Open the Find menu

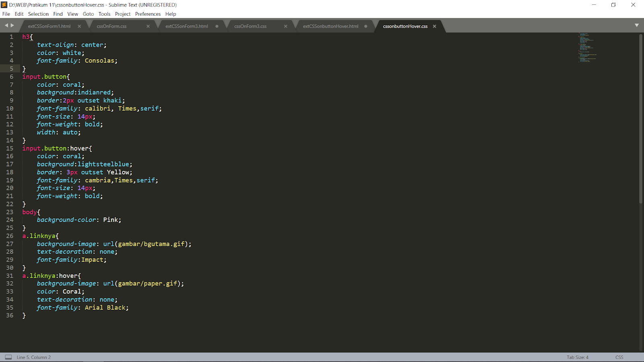pyautogui.click(x=58, y=14)
